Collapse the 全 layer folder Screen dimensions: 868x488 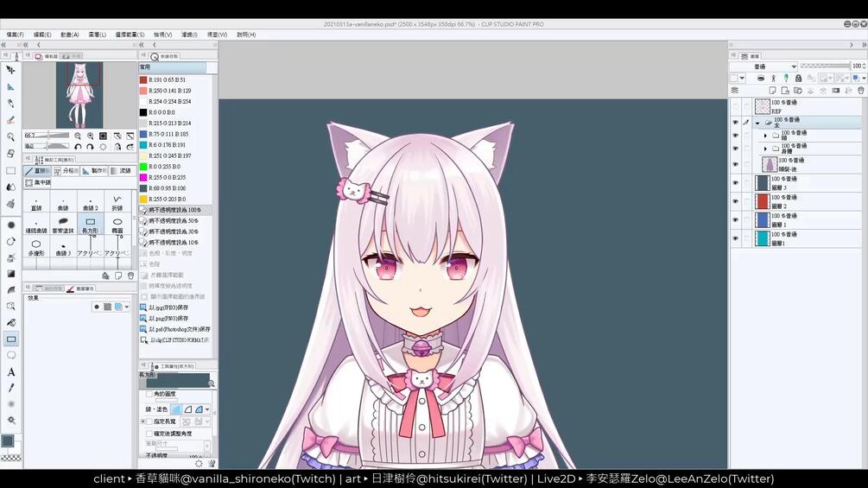click(757, 123)
